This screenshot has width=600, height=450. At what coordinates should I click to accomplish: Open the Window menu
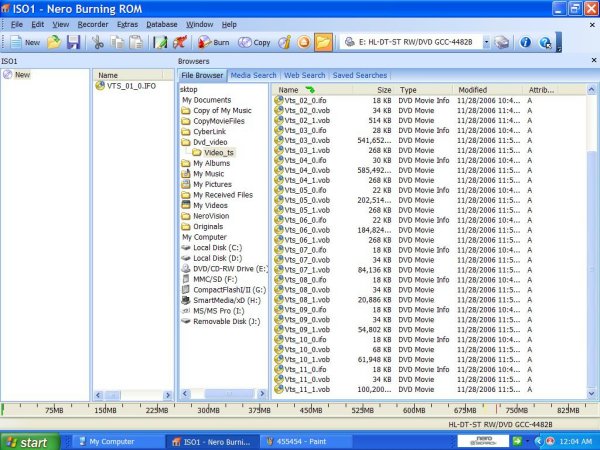tap(199, 24)
